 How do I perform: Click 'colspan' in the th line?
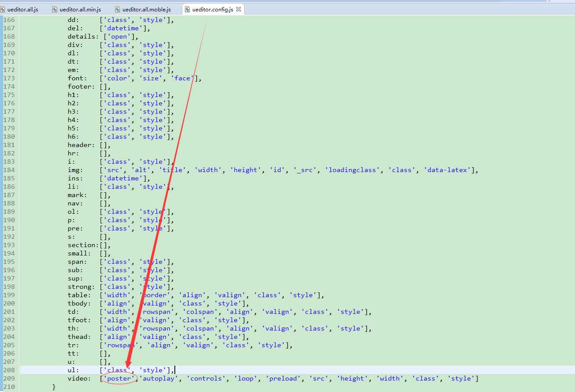pyautogui.click(x=201, y=328)
